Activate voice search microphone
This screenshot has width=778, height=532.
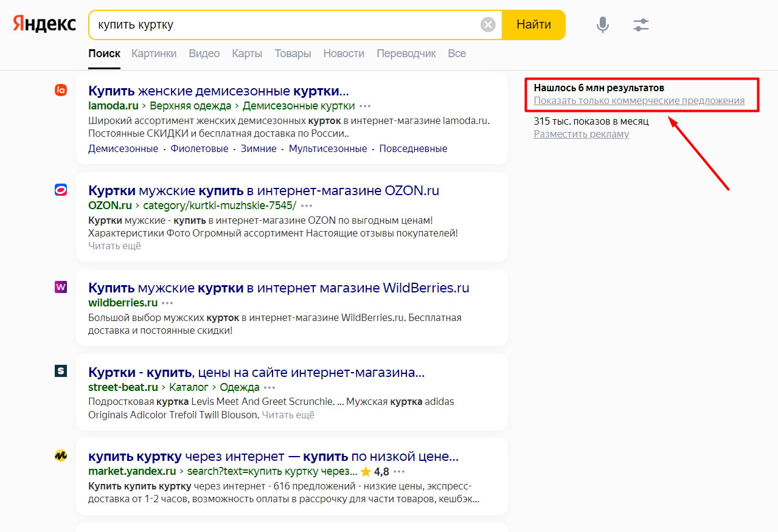click(x=602, y=25)
